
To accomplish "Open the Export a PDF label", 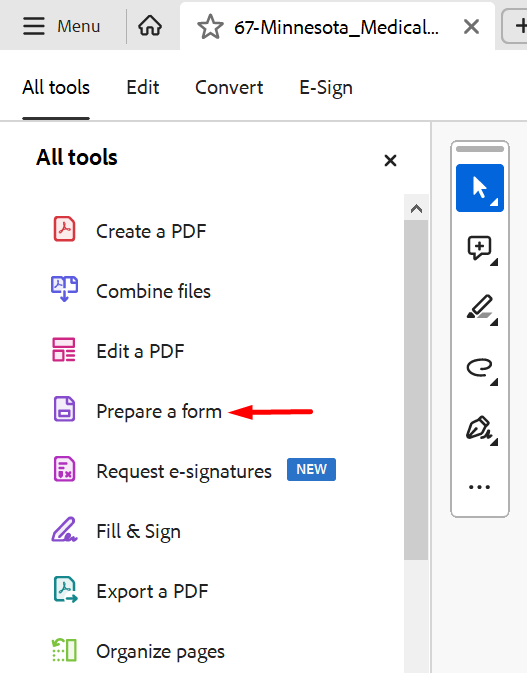I will coord(152,591).
